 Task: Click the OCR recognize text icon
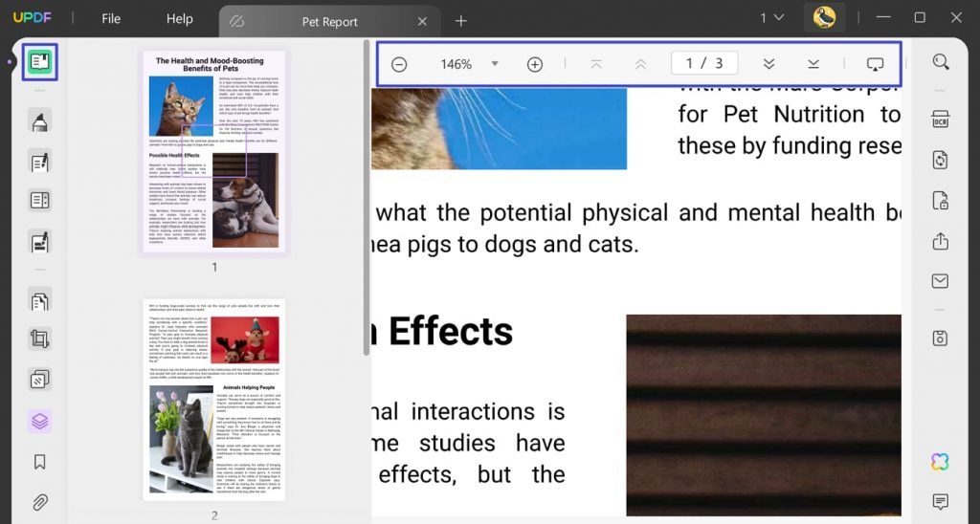(941, 120)
